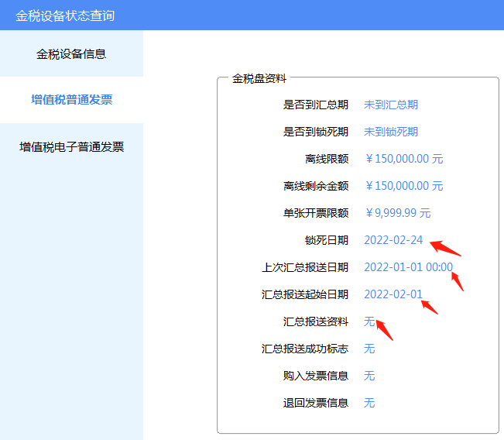Click the 离线限额 amount ¥150,000.00 元
Image resolution: width=504 pixels, height=440 pixels.
pyautogui.click(x=404, y=159)
